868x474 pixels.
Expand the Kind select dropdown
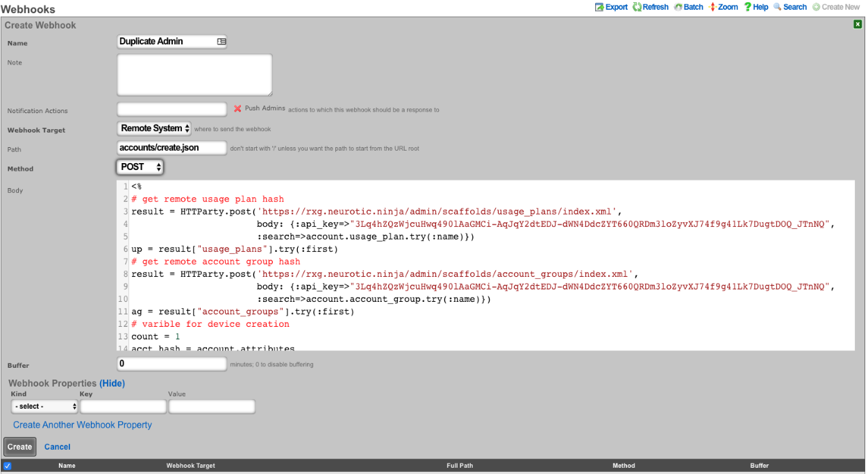44,407
